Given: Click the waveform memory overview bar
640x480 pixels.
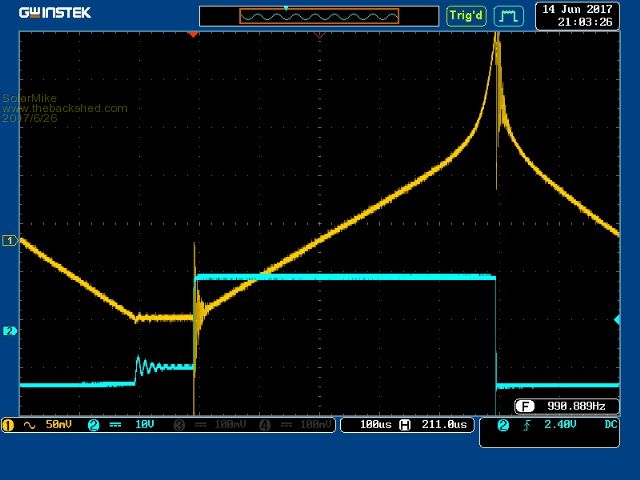Looking at the screenshot, I should tap(318, 16).
